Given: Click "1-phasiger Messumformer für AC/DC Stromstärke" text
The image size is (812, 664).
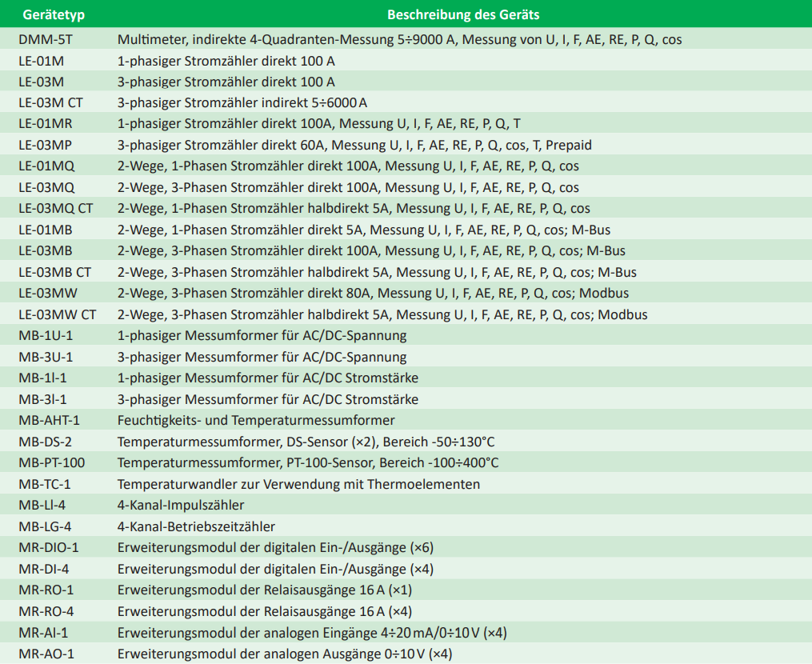Looking at the screenshot, I should [268, 378].
